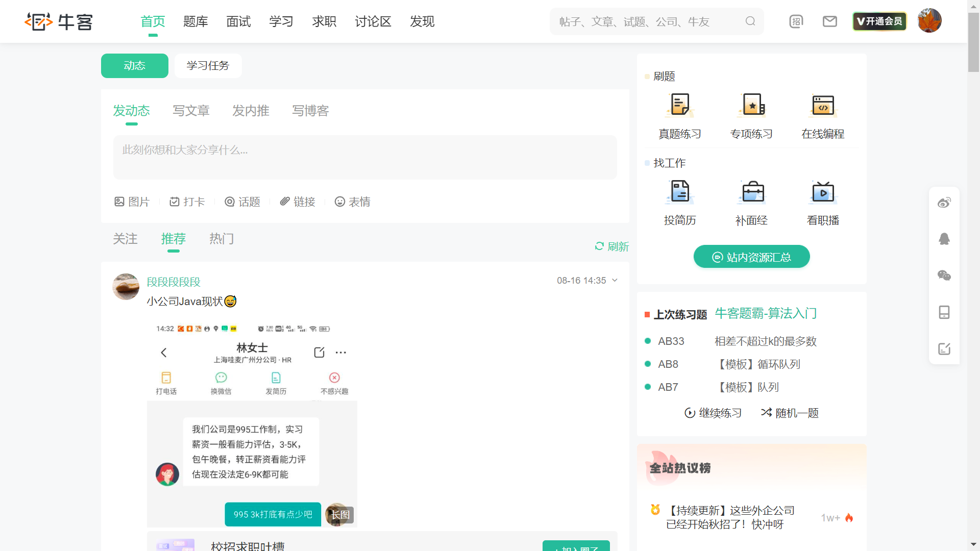Open the 看职播 live video icon
980x551 pixels.
pyautogui.click(x=822, y=192)
